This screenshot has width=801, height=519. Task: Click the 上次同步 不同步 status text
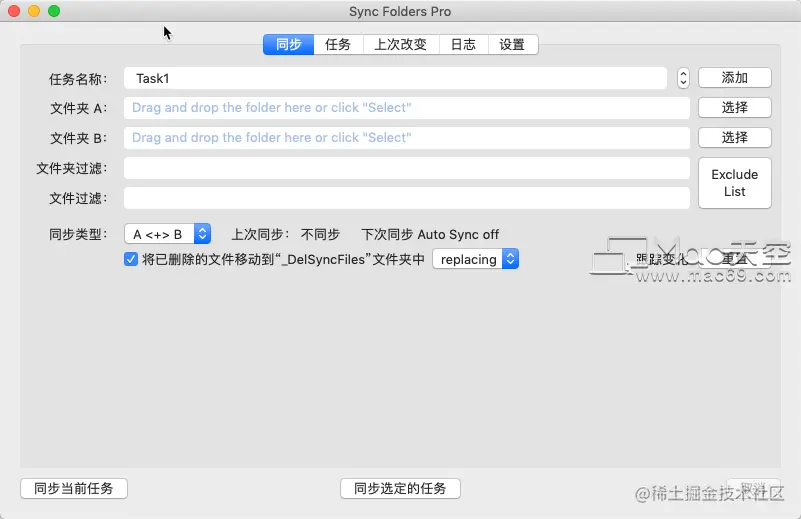(286, 234)
